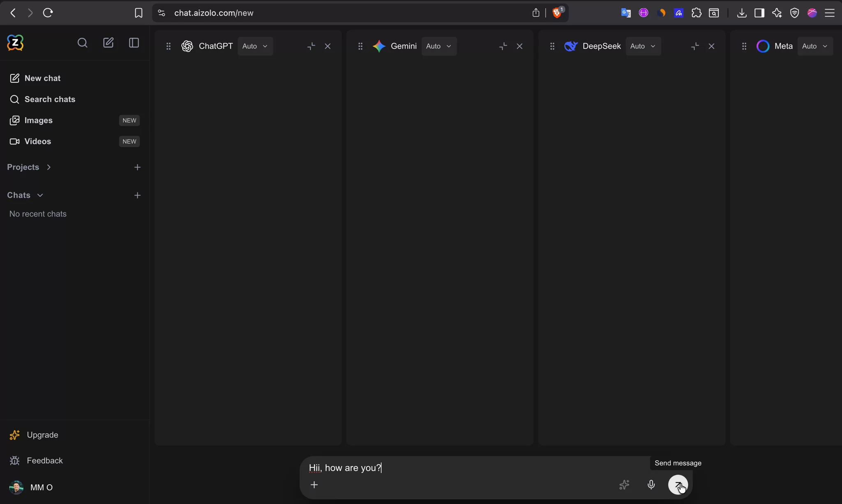Expand the Chats section chevron
842x504 pixels.
click(39, 195)
